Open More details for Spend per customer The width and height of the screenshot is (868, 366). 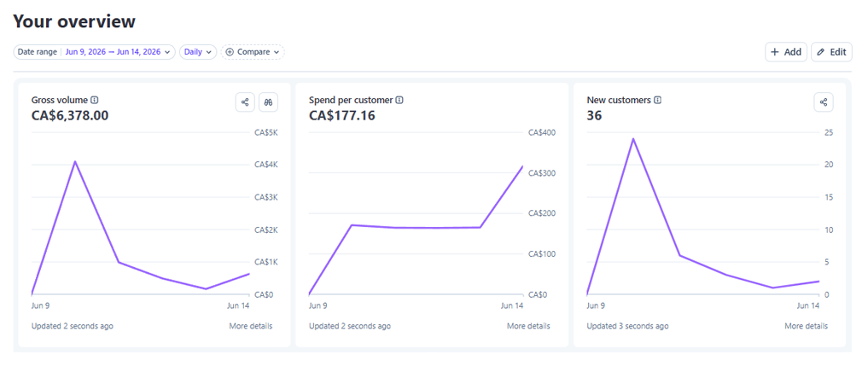(x=528, y=326)
